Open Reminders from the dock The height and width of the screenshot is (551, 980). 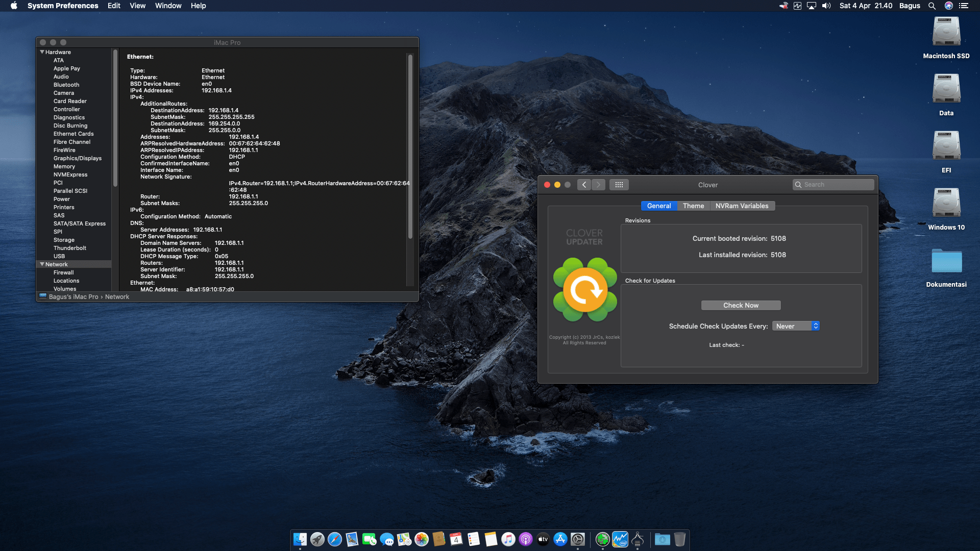coord(474,539)
